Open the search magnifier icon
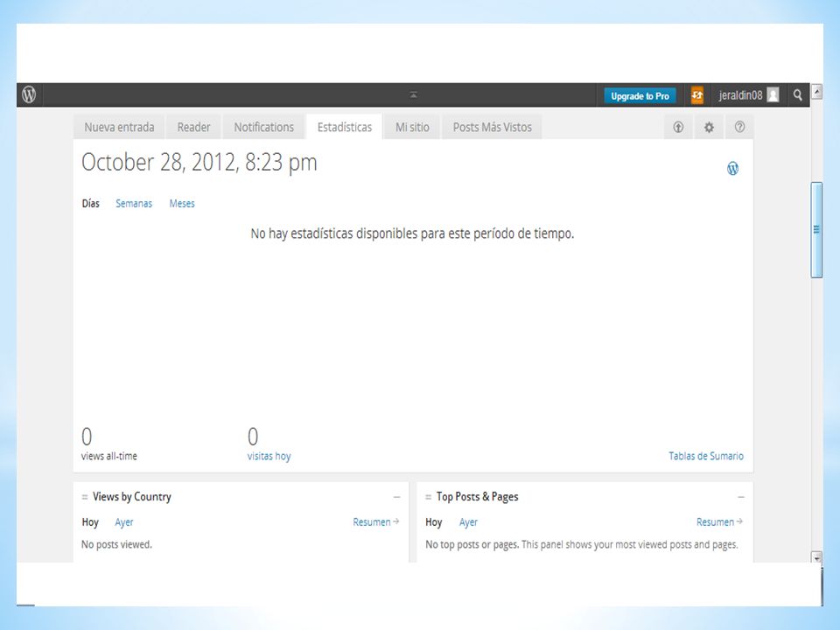The height and width of the screenshot is (630, 840). click(x=798, y=95)
